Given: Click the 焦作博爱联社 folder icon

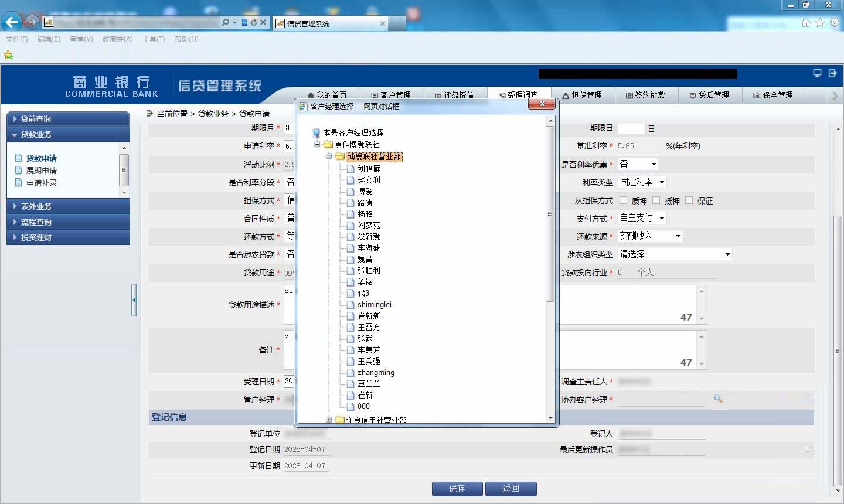Looking at the screenshot, I should [328, 144].
